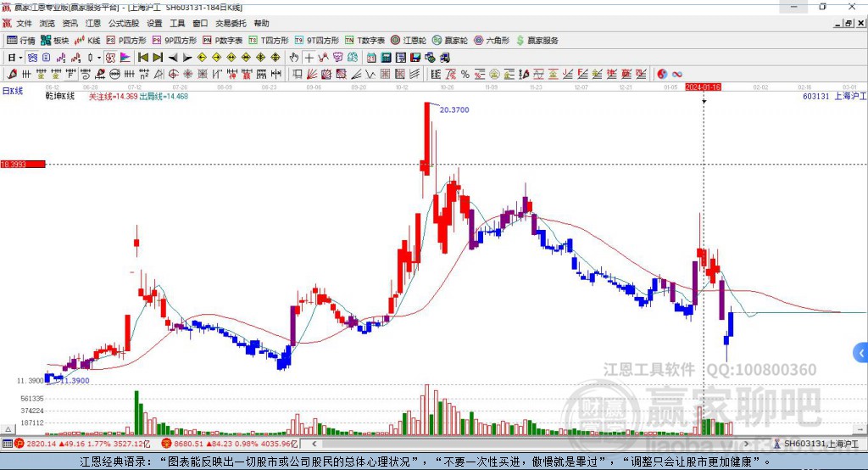
Task: Open the 行情 market quotes view
Action: tap(20, 41)
